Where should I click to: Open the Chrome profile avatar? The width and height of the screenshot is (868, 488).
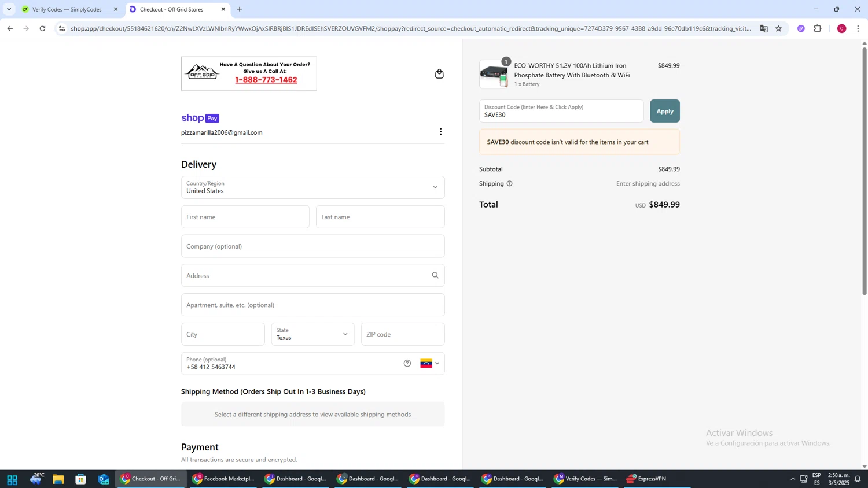point(841,28)
